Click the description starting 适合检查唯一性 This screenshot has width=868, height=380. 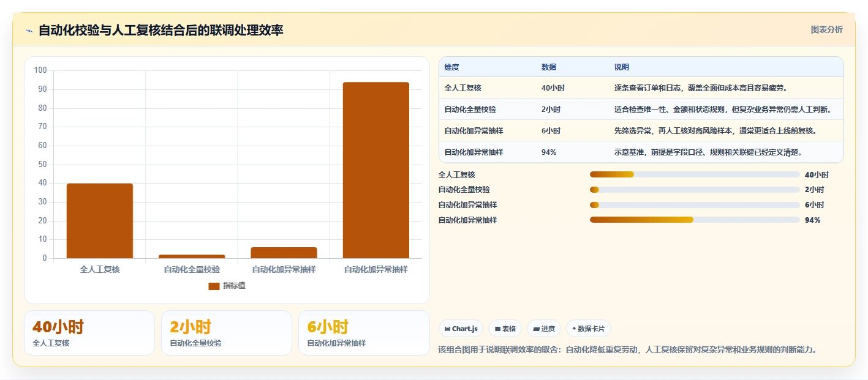tap(723, 110)
